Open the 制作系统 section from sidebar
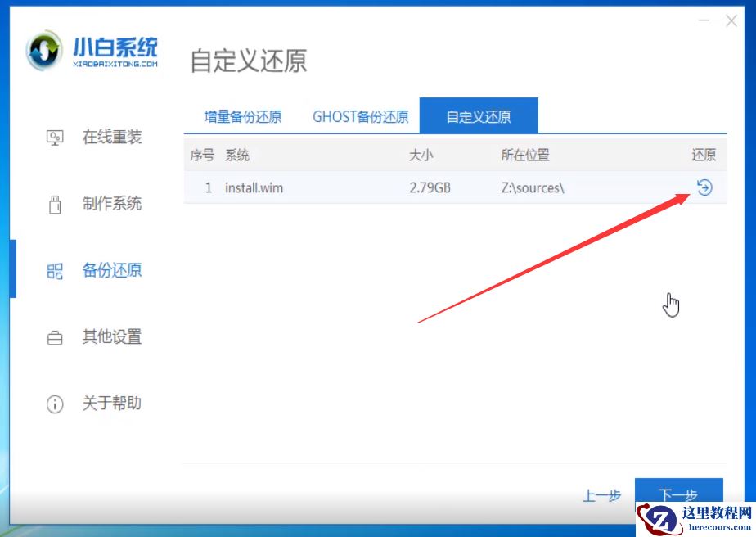Screen dimensions: 756x537 [x=54, y=204]
